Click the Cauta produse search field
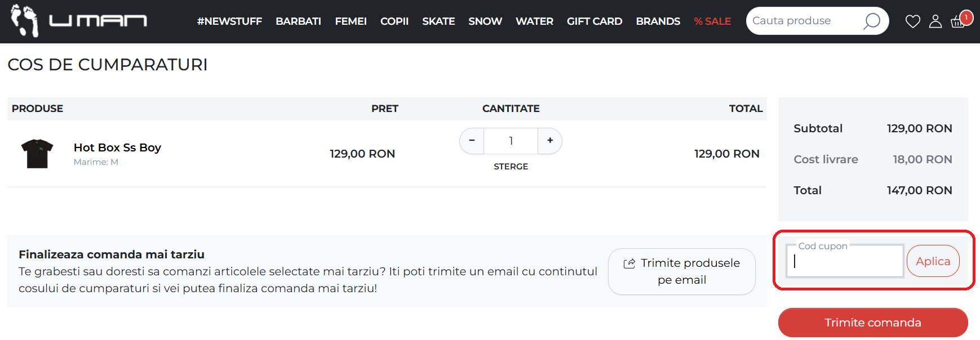 803,21
